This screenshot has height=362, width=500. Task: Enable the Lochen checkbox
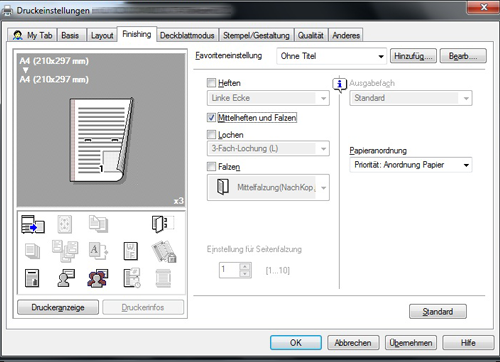(211, 134)
